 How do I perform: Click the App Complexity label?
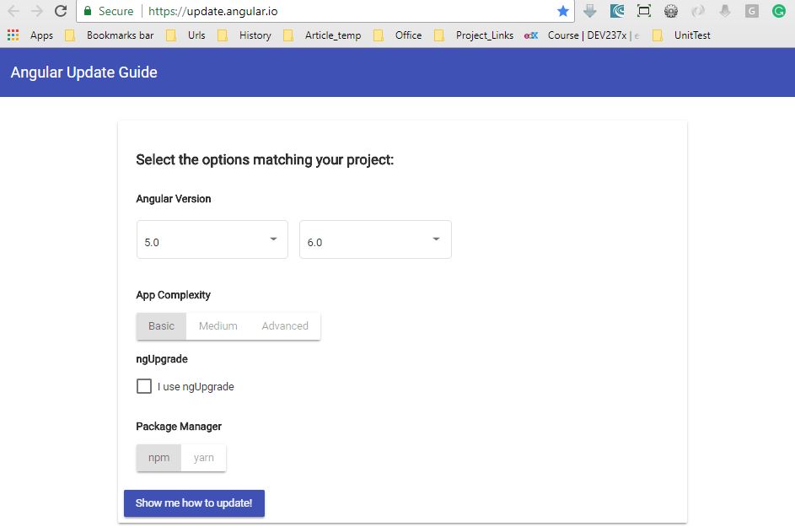pos(173,294)
